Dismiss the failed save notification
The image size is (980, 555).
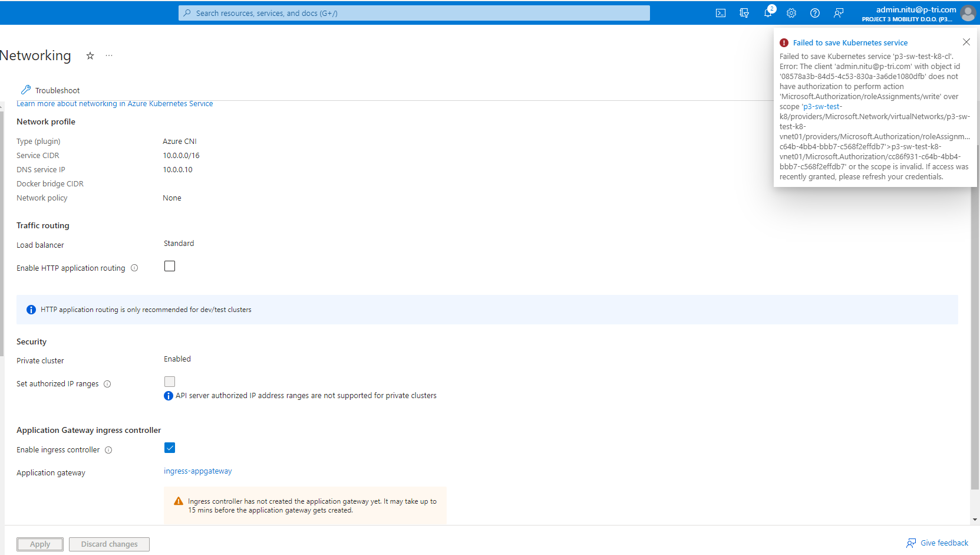tap(966, 42)
